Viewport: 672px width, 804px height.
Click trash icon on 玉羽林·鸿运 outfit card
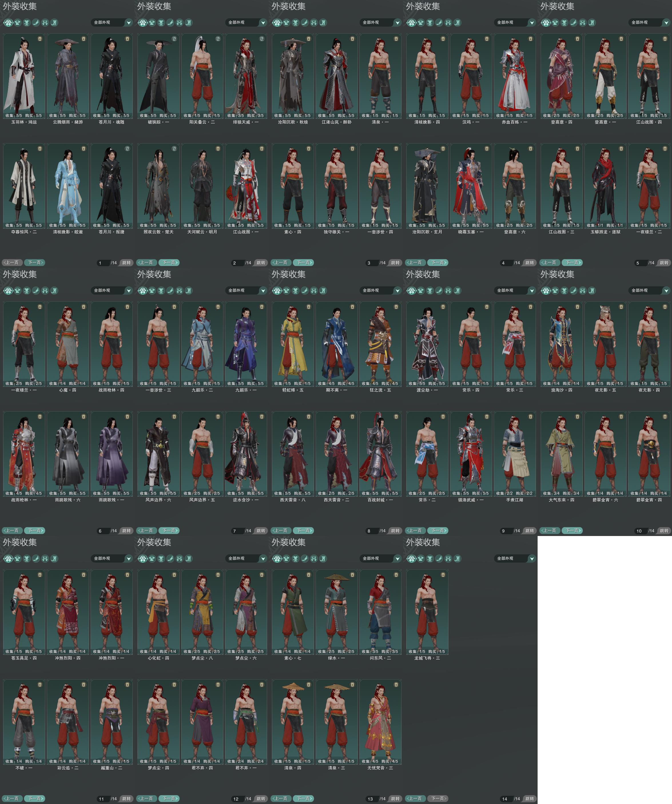coord(40,39)
